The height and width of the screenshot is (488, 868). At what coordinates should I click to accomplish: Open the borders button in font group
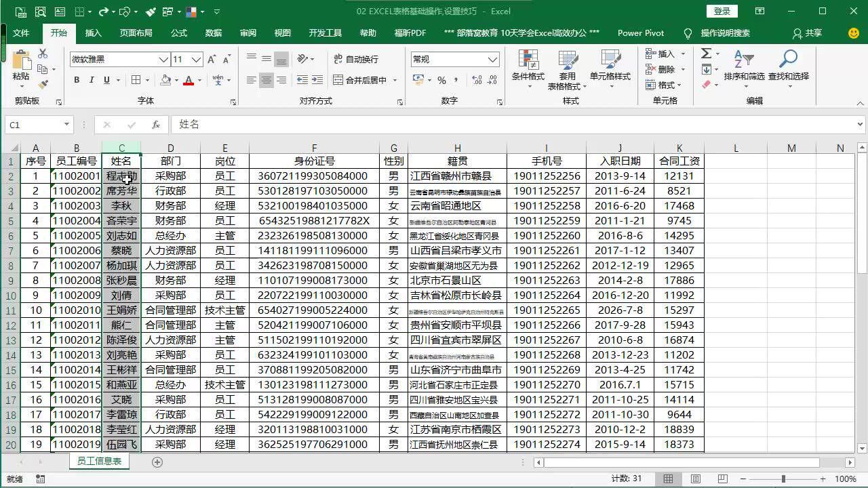tap(136, 80)
